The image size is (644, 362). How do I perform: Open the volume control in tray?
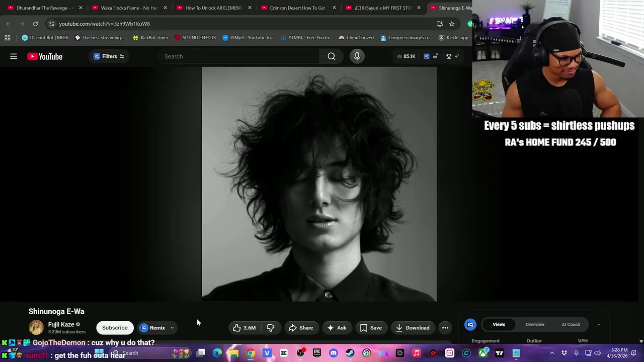point(597,353)
